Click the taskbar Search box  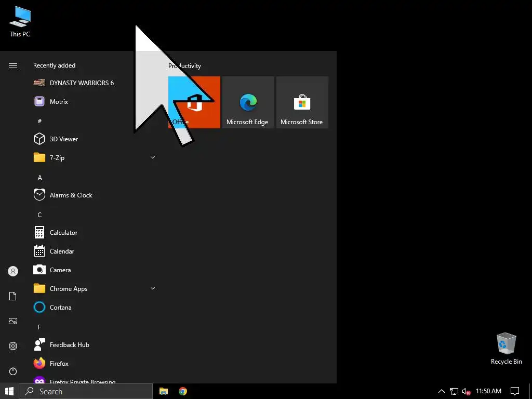[x=86, y=391]
